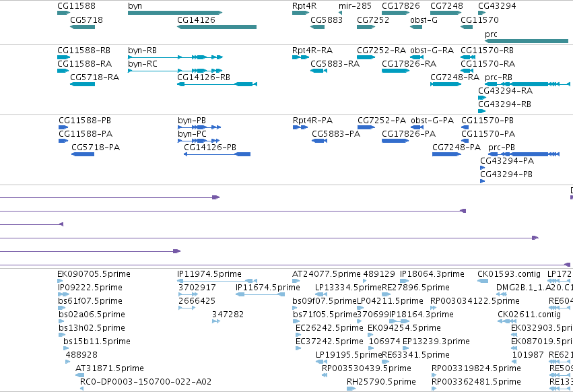Click the CG11570 gene label

point(479,20)
